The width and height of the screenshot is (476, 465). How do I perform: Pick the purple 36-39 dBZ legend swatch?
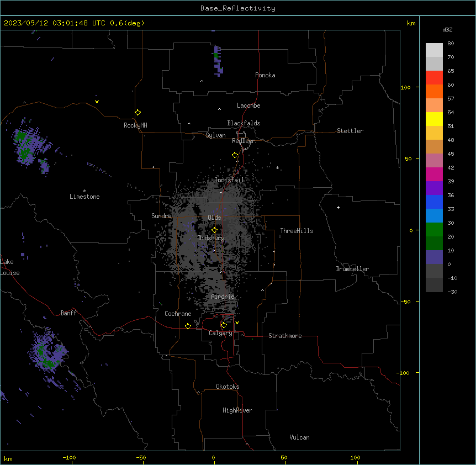tap(434, 188)
